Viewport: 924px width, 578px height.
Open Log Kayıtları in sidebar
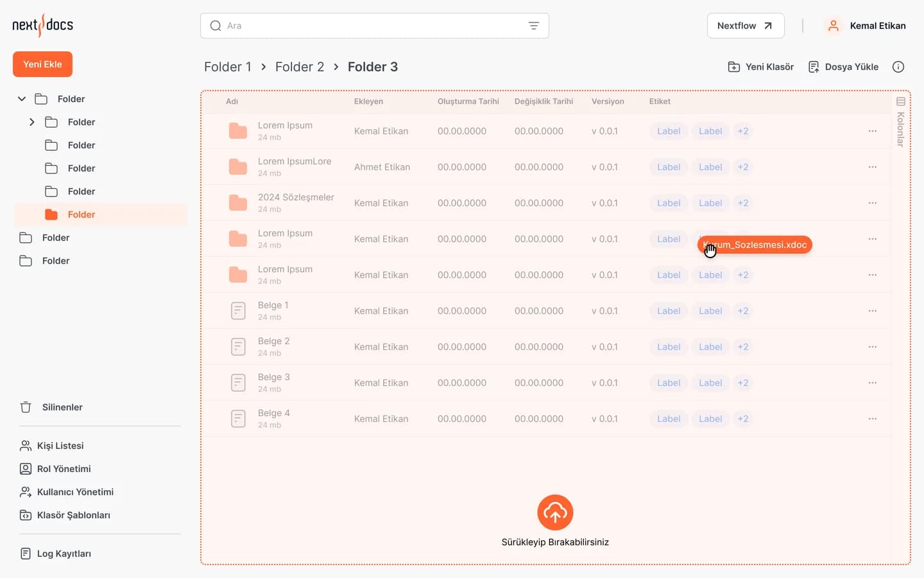point(55,554)
